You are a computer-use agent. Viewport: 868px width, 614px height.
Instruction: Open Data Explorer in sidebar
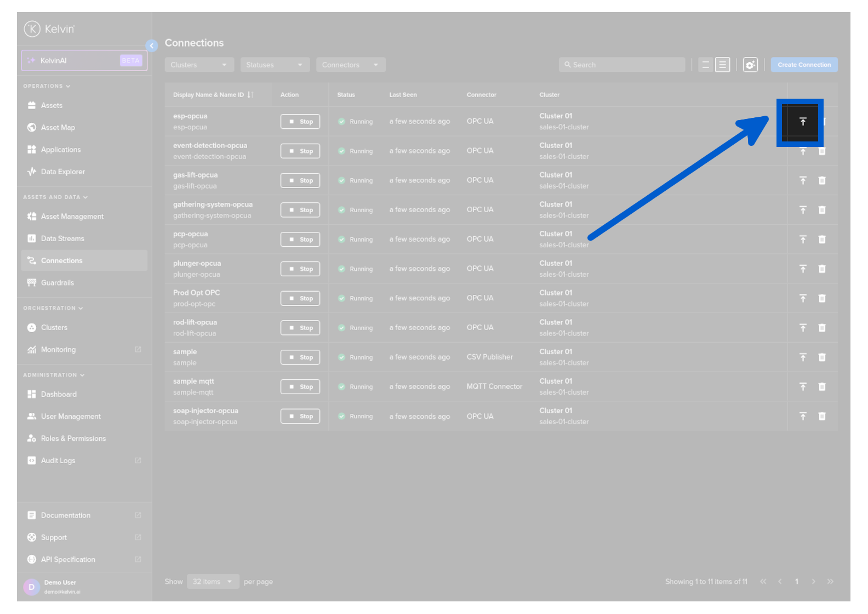pos(62,172)
